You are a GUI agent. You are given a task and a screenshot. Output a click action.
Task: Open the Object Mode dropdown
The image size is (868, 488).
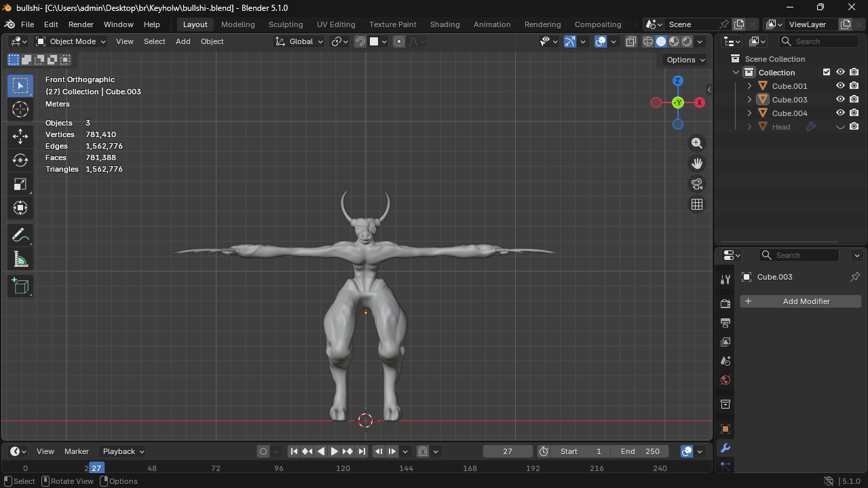point(71,41)
